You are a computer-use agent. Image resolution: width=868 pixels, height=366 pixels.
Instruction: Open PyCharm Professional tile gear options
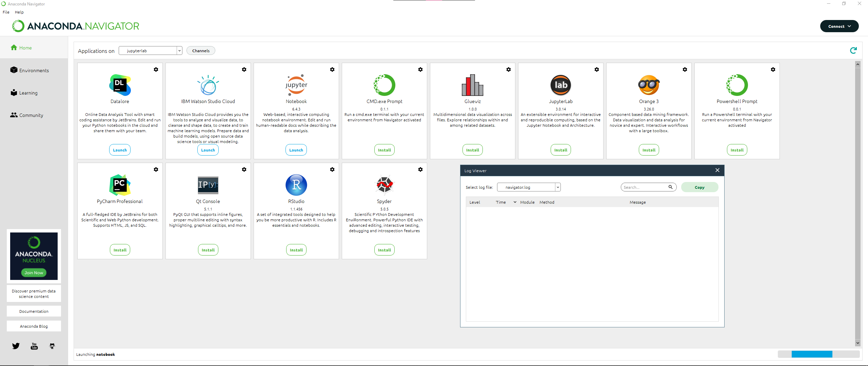(156, 169)
